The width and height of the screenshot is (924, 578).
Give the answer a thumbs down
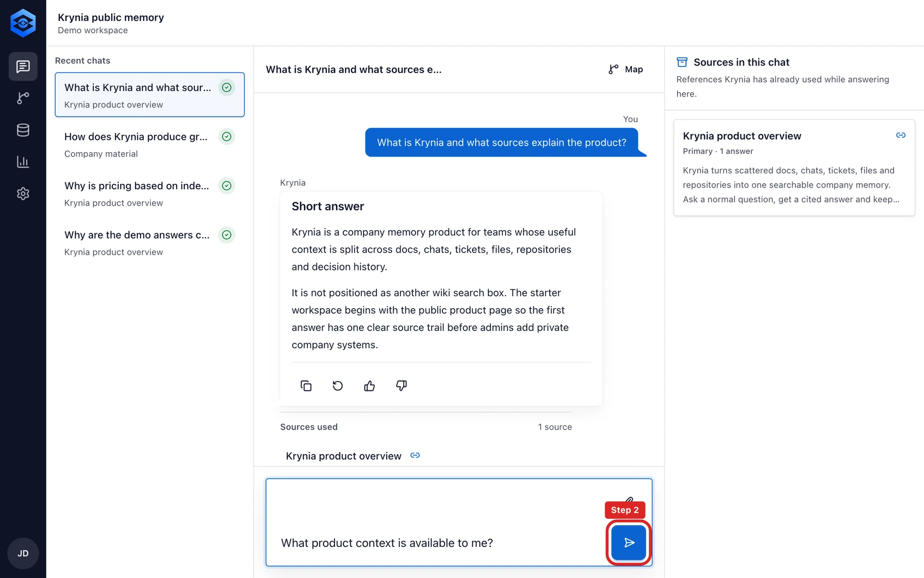pos(402,386)
